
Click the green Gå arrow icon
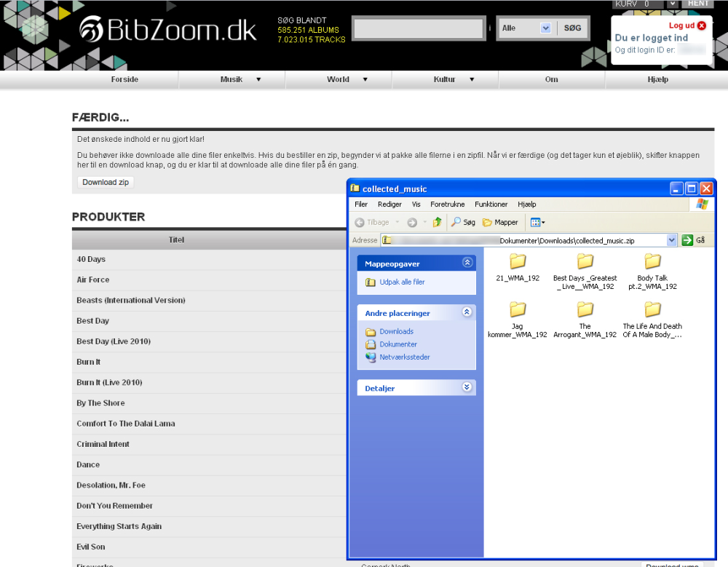(x=687, y=240)
